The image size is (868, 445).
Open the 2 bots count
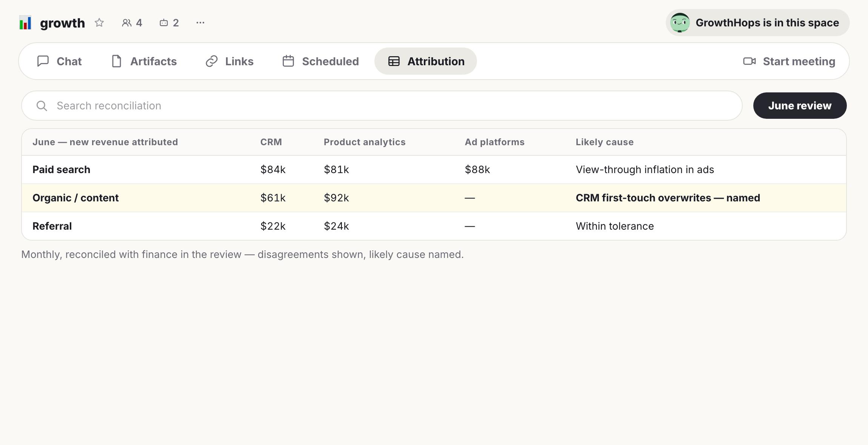[x=169, y=23]
